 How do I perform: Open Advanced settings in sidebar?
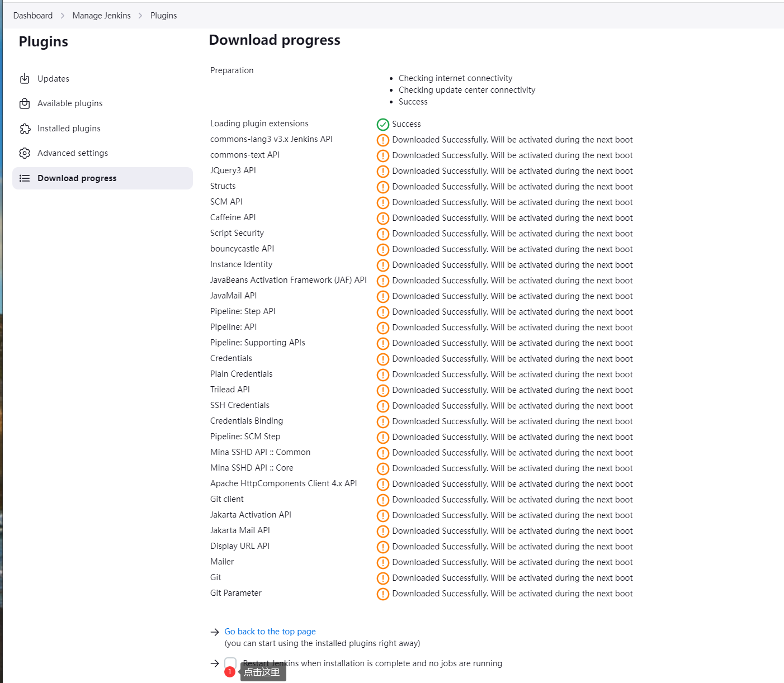pyautogui.click(x=102, y=153)
